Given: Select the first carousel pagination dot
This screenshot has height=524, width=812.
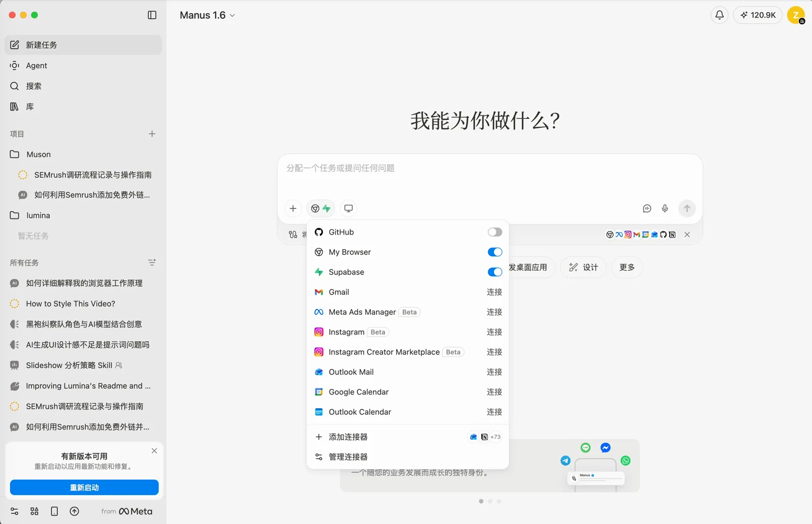Looking at the screenshot, I should [481, 501].
